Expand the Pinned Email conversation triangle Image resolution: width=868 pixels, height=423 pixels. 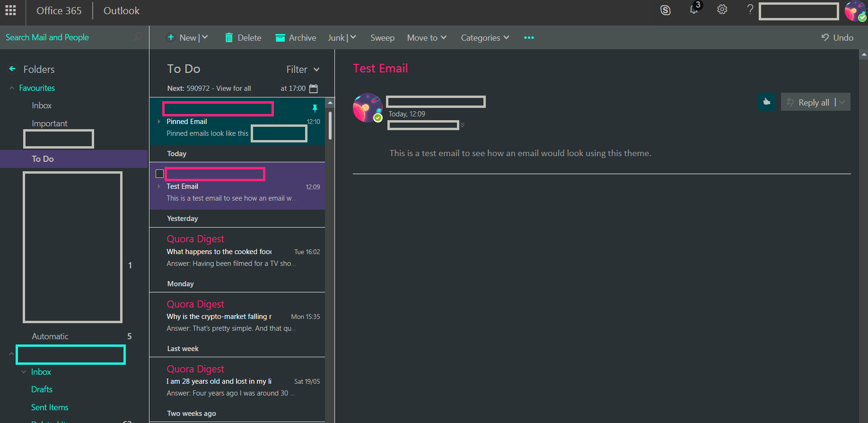pos(159,122)
